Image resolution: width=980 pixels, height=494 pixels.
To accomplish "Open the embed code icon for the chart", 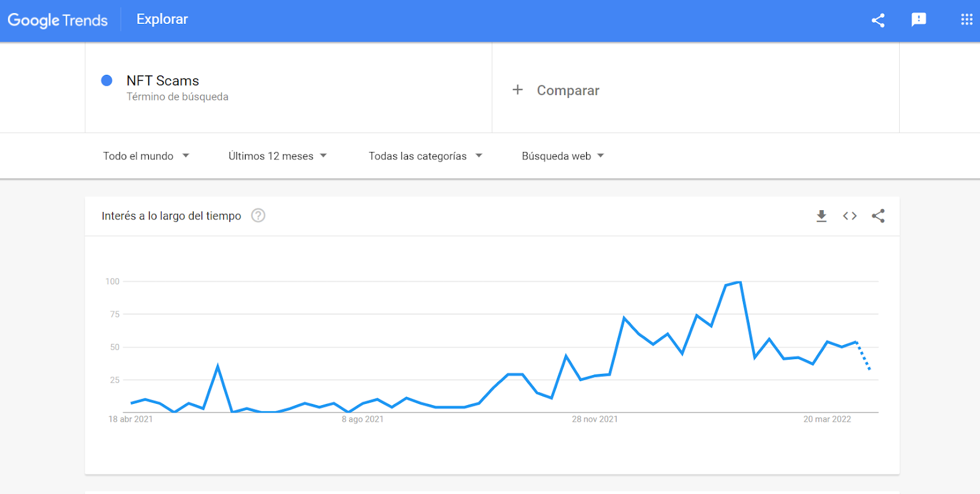I will [x=850, y=216].
